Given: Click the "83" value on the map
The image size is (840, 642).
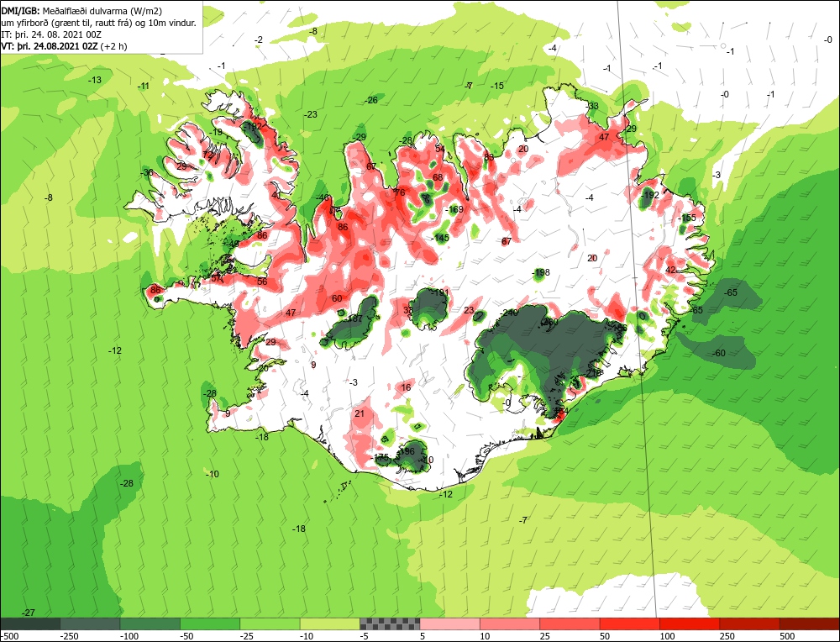Looking at the screenshot, I should click(489, 157).
